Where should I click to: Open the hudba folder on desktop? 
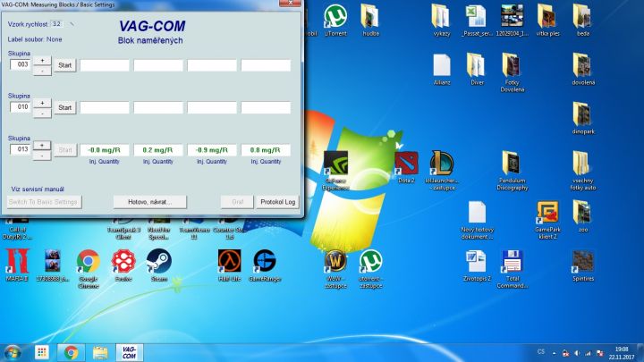370,21
